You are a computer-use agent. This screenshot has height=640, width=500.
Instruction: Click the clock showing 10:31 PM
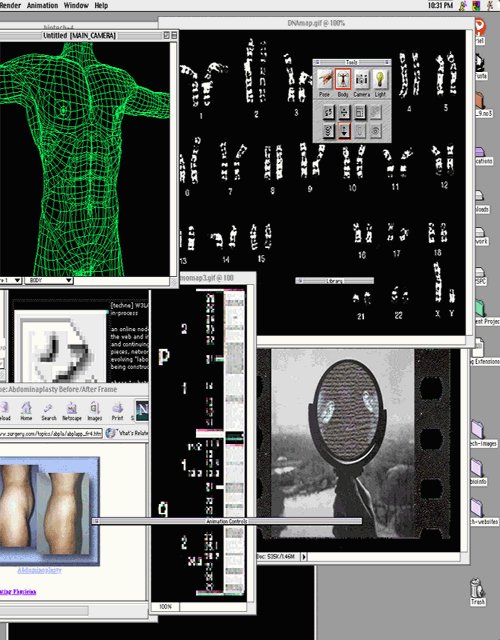coord(440,5)
